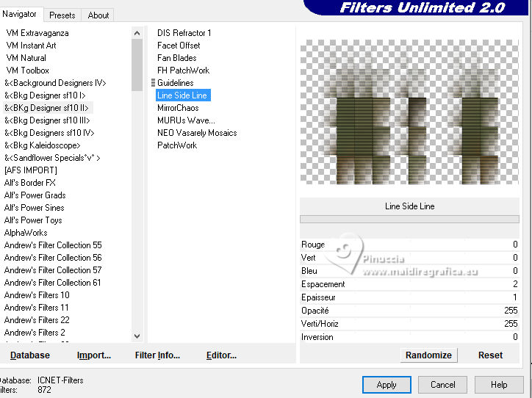Viewport: 532px width, 398px height.
Task: Select Andrew's Filters 10 category
Action: click(x=37, y=295)
